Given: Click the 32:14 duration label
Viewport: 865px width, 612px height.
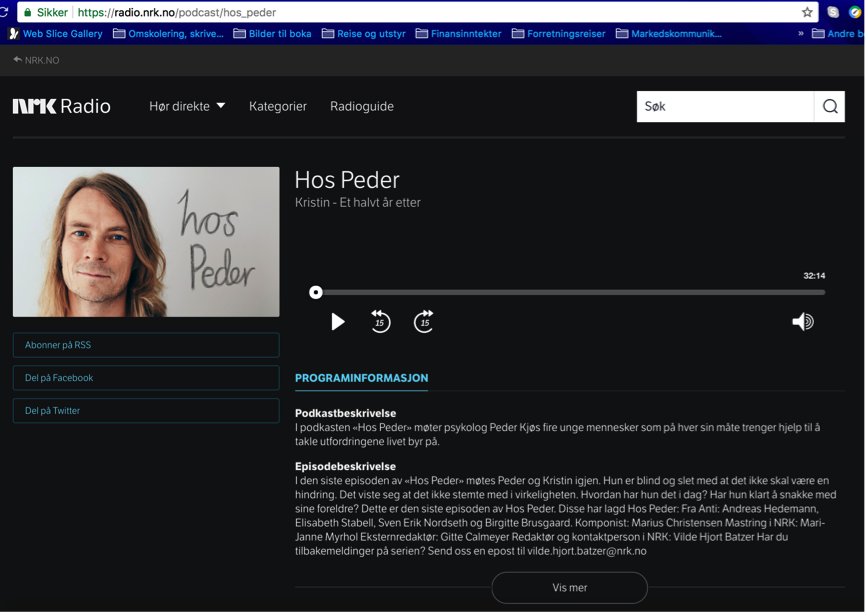Looking at the screenshot, I should 814,275.
